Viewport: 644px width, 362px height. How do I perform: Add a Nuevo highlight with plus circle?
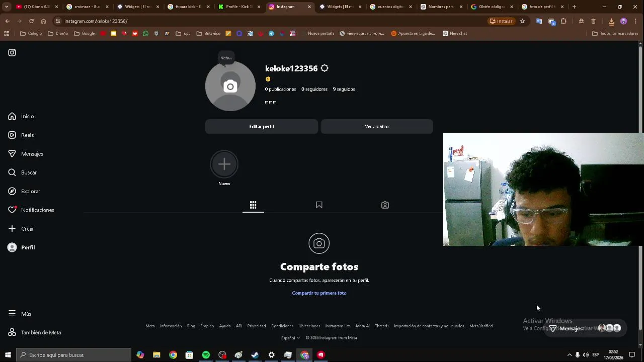tap(224, 164)
